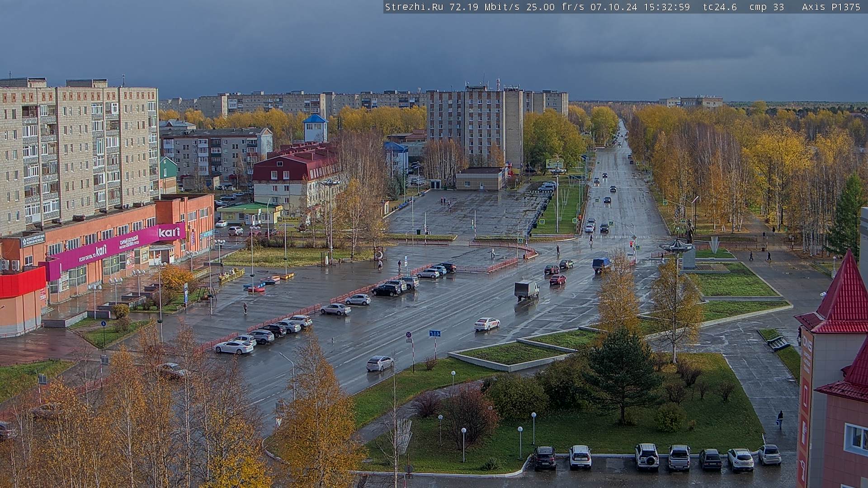Click the 'tc24.6' overlay value
The width and height of the screenshot is (868, 488).
click(720, 7)
